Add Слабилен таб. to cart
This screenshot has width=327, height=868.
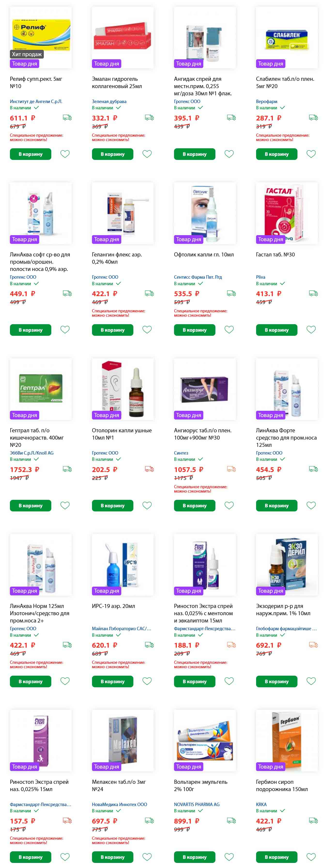pos(277,154)
